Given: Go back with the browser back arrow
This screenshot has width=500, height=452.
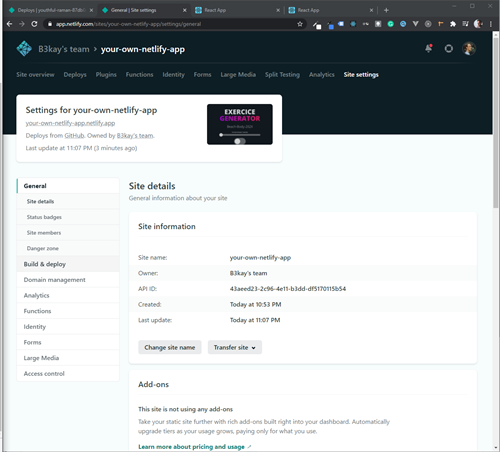Looking at the screenshot, I should pos(9,24).
